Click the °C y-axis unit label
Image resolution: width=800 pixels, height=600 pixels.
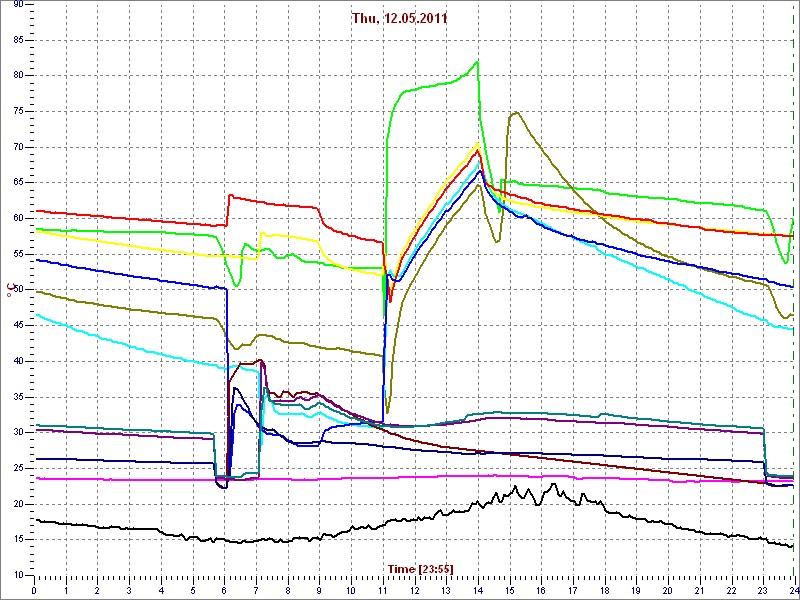(x=9, y=290)
